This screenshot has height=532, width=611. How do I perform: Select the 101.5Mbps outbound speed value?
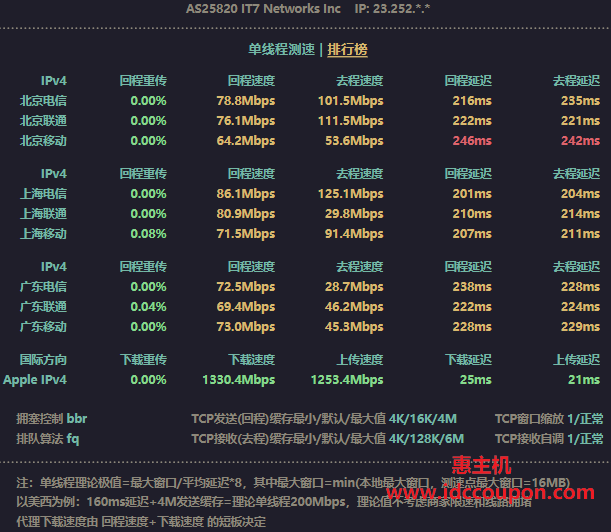tap(351, 101)
